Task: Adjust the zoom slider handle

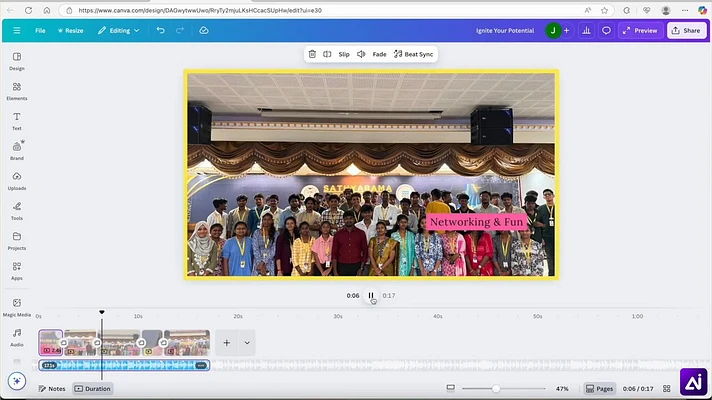Action: 496,388
